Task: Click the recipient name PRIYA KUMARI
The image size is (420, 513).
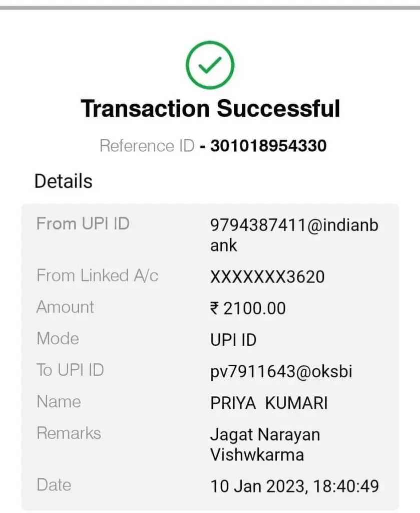Action: tap(269, 403)
